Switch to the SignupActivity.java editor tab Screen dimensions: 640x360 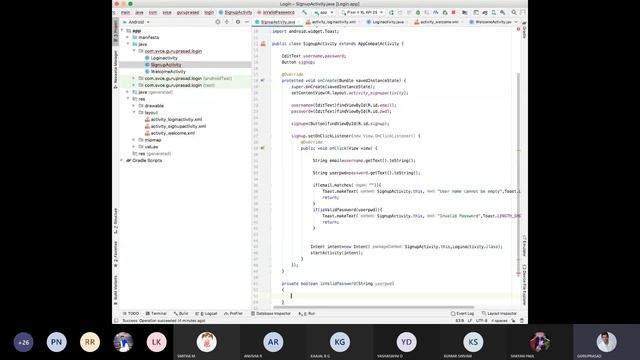click(x=278, y=22)
